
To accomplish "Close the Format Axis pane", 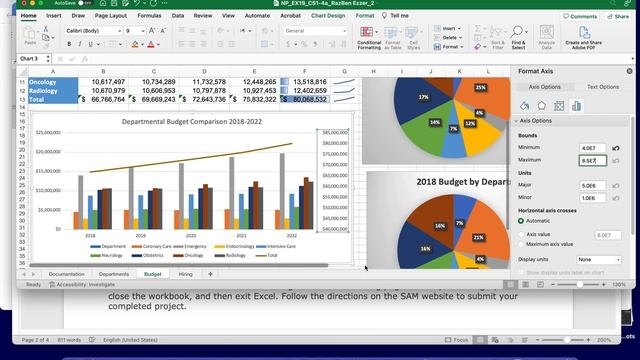I will [629, 71].
